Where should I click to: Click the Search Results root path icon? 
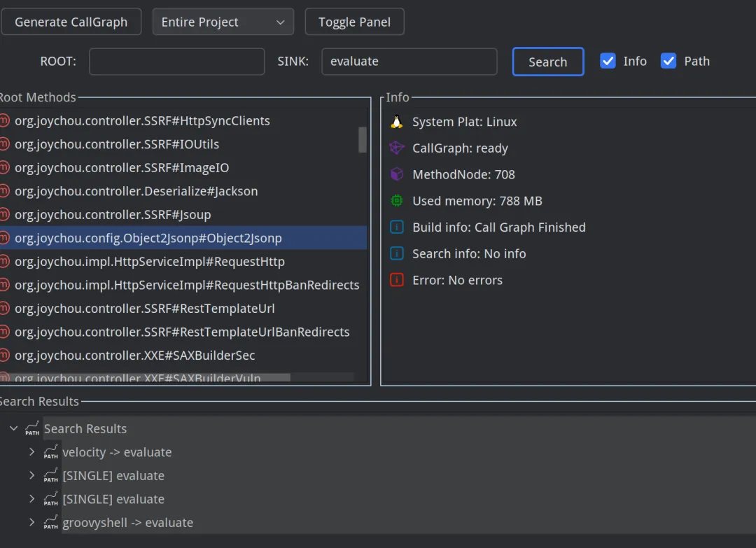tap(32, 428)
